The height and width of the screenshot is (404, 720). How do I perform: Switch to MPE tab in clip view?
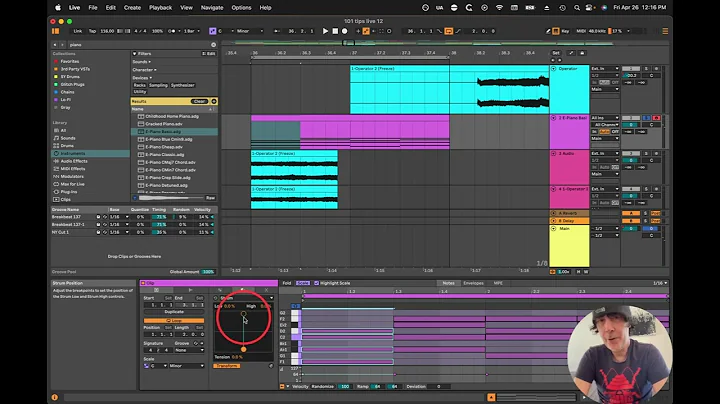[x=498, y=283]
